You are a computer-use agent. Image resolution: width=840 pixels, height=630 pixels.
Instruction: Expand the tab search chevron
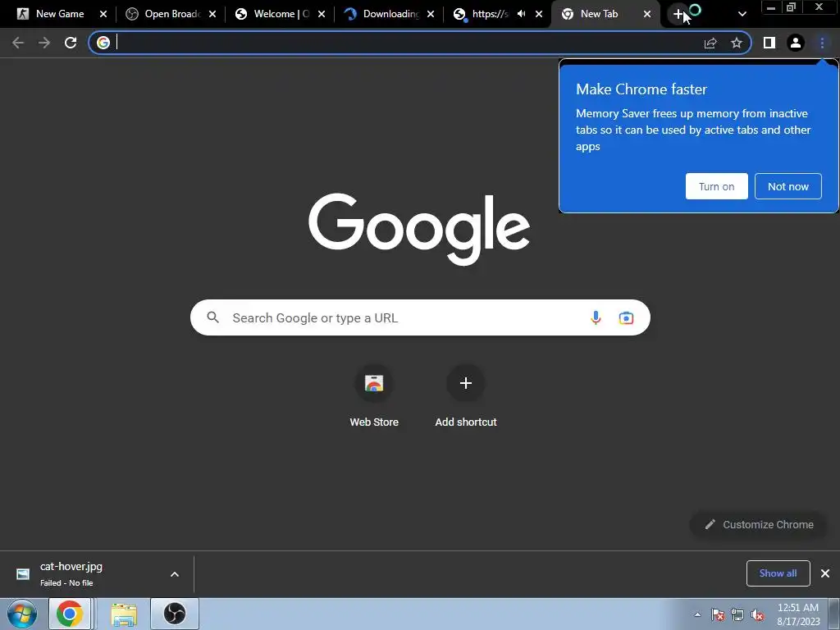coord(742,15)
